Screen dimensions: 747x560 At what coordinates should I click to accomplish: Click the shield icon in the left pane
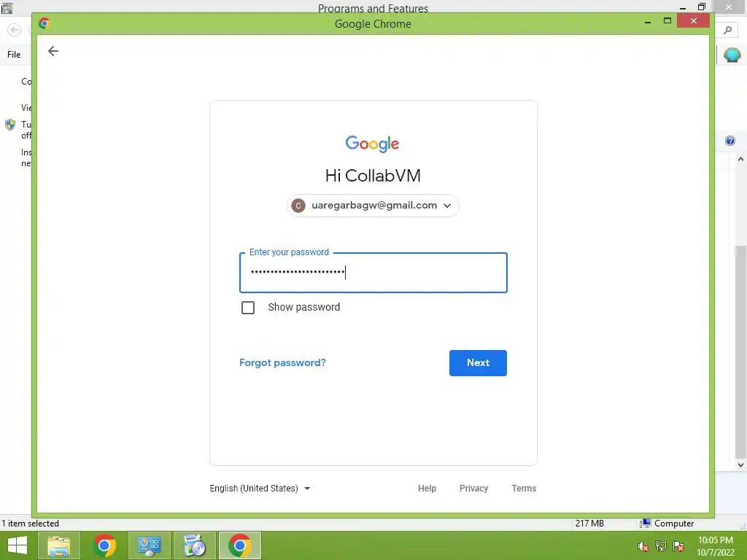[x=10, y=125]
